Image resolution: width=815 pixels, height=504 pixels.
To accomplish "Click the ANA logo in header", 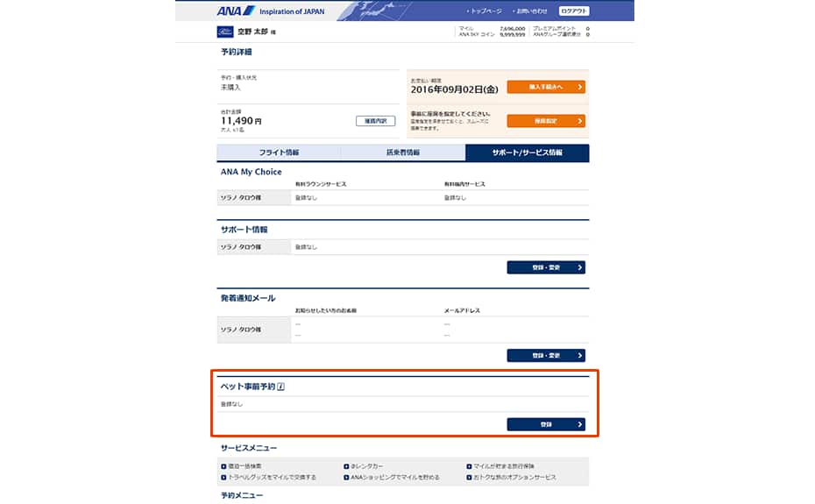I will click(x=236, y=11).
